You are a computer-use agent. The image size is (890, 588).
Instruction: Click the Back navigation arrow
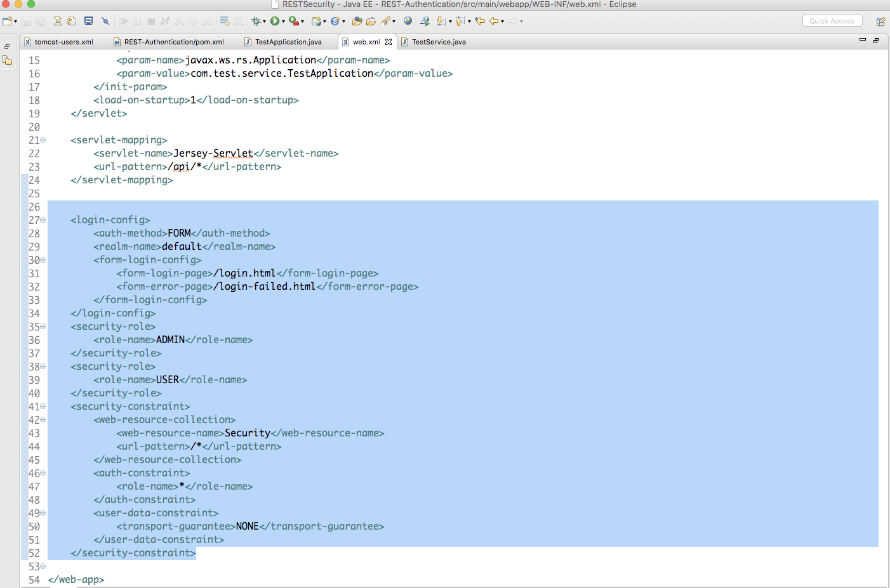493,21
